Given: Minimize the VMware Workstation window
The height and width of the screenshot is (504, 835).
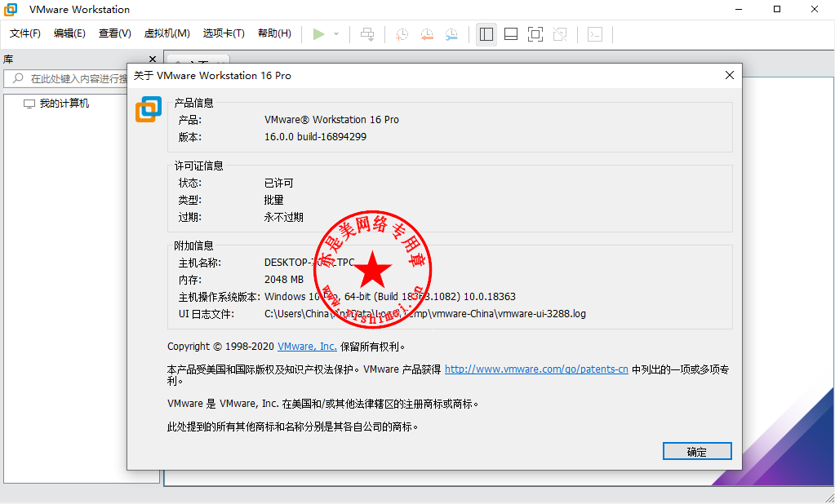Looking at the screenshot, I should (740, 9).
